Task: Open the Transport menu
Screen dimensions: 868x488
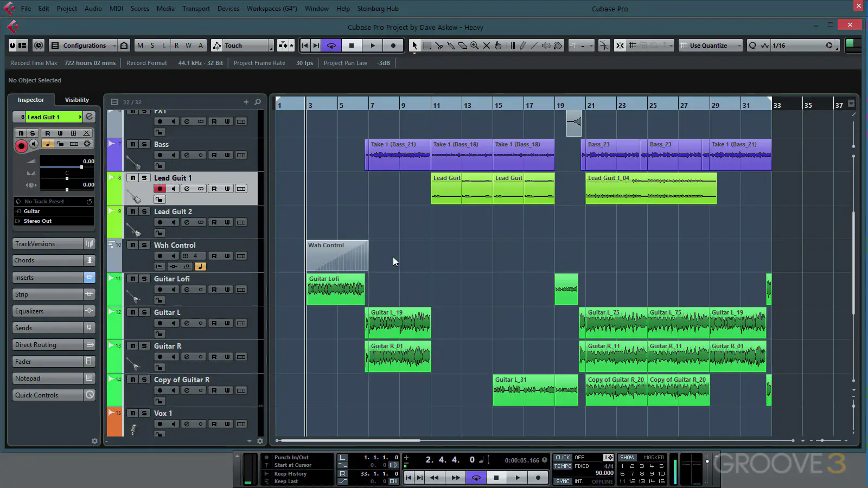Action: [x=196, y=9]
